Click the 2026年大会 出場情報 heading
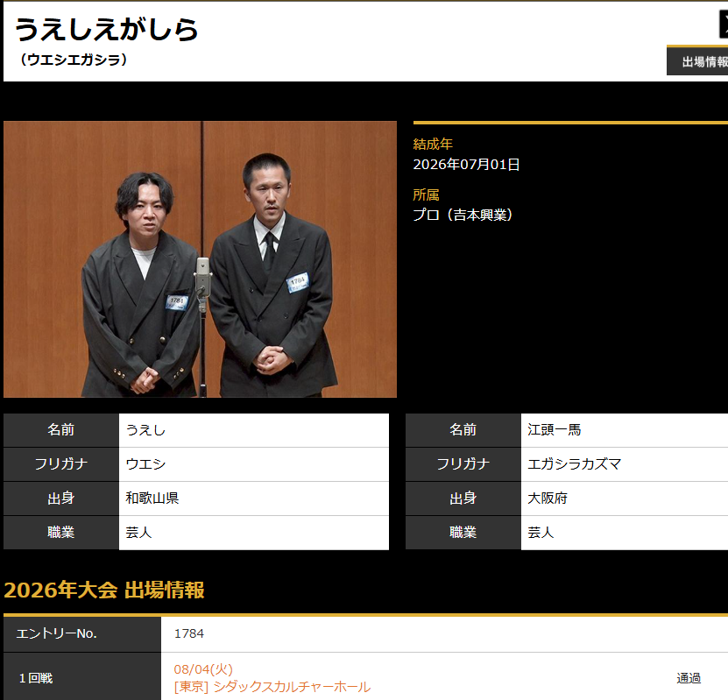This screenshot has height=700, width=728. 104,590
